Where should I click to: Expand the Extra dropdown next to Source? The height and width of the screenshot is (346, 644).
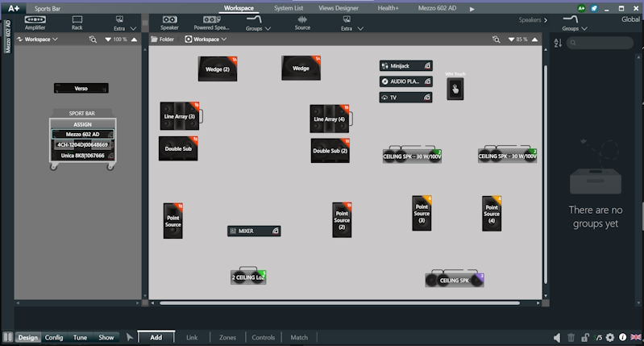click(x=351, y=23)
